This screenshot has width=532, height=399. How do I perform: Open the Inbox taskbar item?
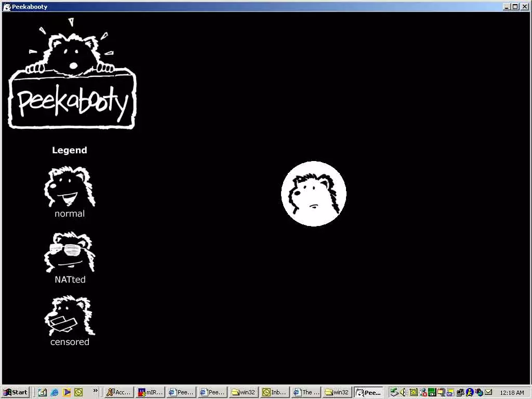point(274,392)
